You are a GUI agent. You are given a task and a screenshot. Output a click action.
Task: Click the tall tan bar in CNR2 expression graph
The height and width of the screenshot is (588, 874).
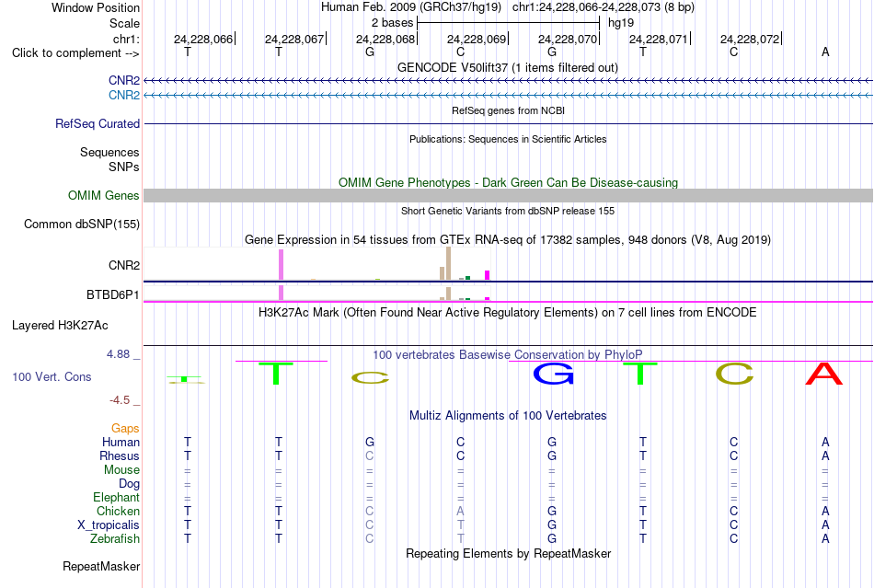click(448, 263)
